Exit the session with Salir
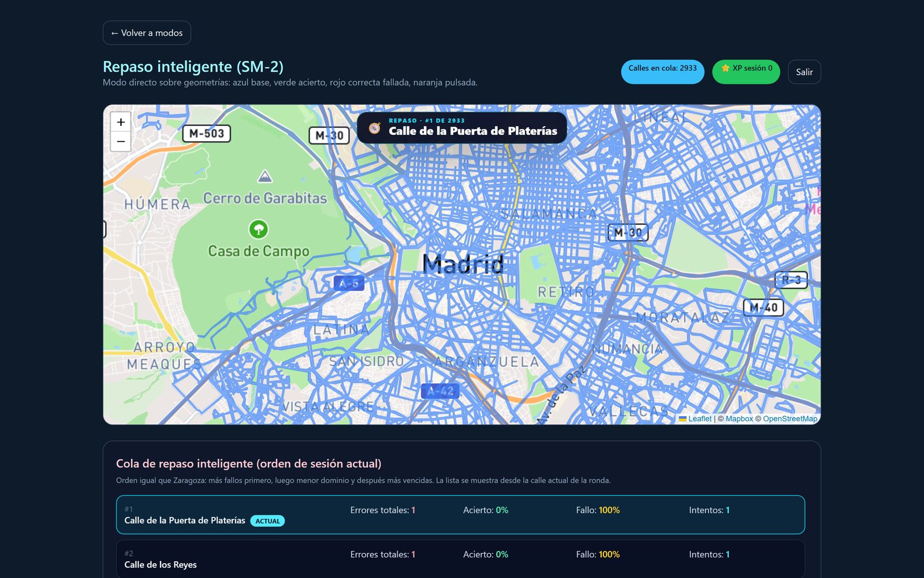Screen dimensions: 924x578 click(804, 72)
